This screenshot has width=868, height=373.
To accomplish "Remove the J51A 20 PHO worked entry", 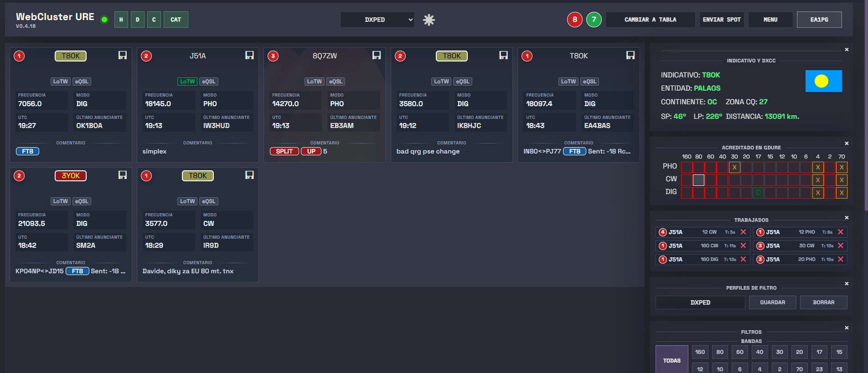I will tap(841, 260).
